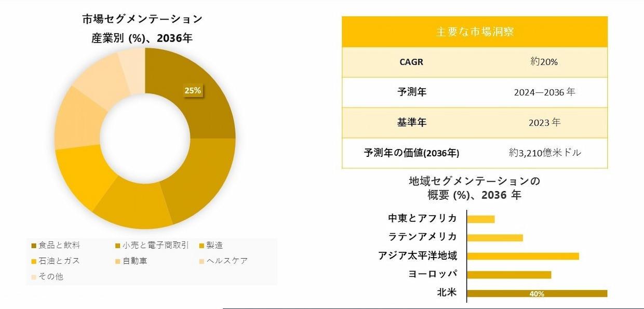Click the 自動車 legend color swatch

tap(118, 261)
